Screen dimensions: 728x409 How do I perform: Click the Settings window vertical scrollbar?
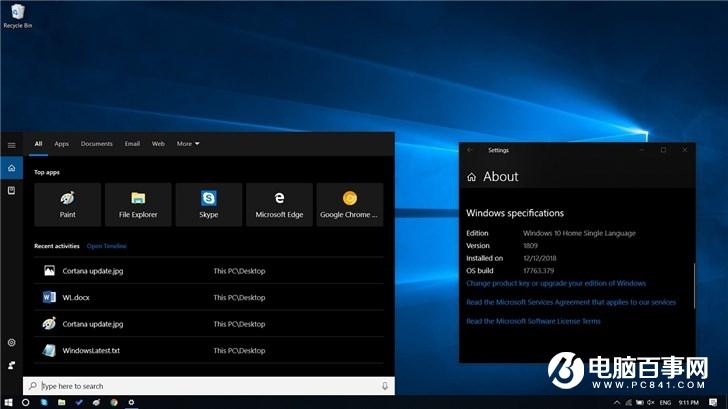695,286
